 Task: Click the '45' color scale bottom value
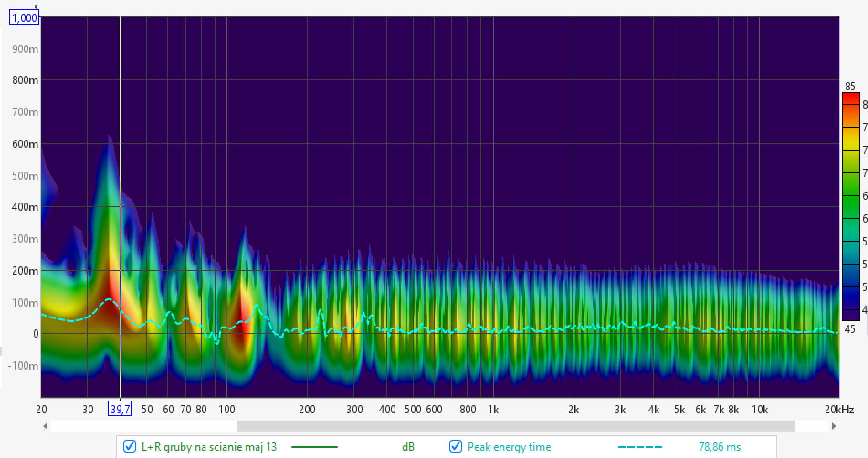click(850, 329)
